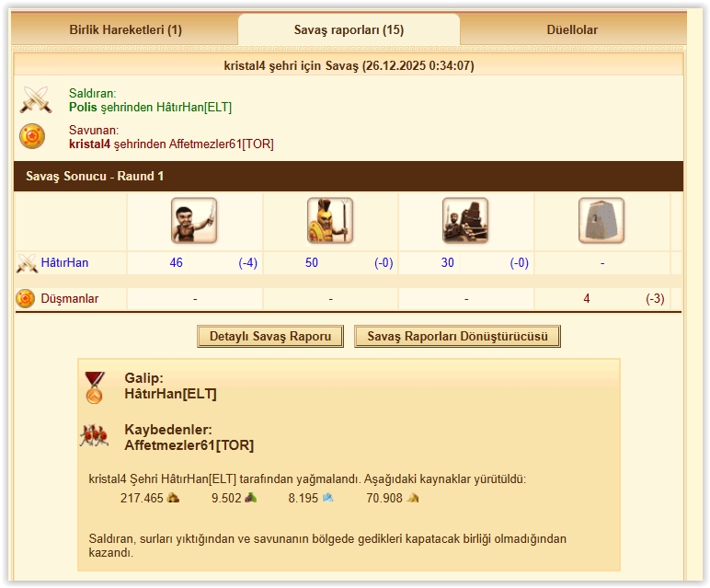This screenshot has width=710, height=588.
Task: Click the Düşmanlar row label
Action: coord(69,298)
